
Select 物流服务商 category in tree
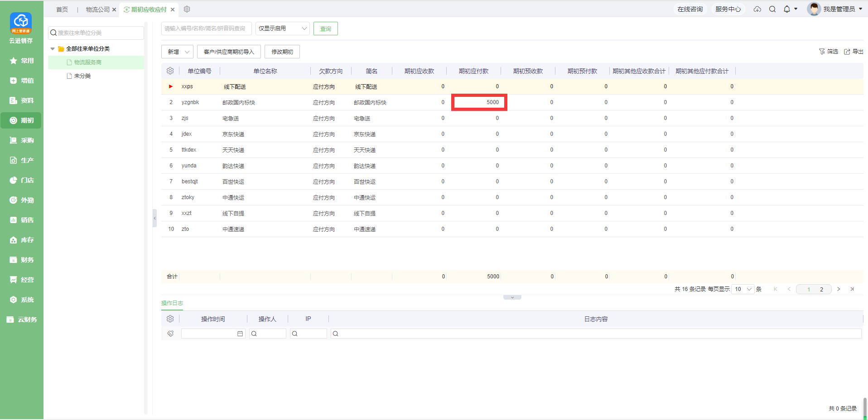tap(88, 62)
